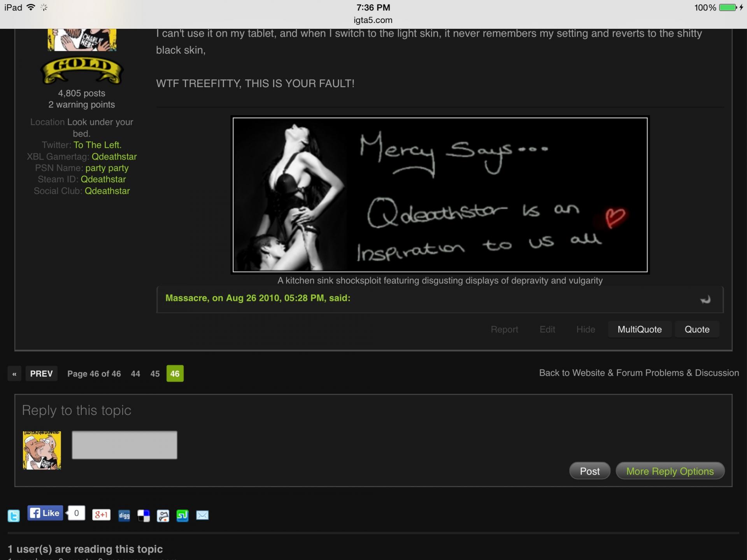Click the Google +1 share icon
The image size is (747, 560).
pos(101,515)
